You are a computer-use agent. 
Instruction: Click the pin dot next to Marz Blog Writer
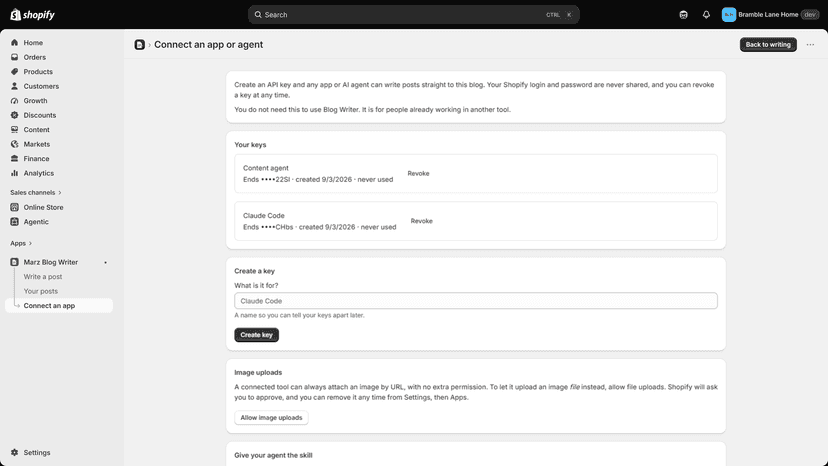(x=106, y=263)
